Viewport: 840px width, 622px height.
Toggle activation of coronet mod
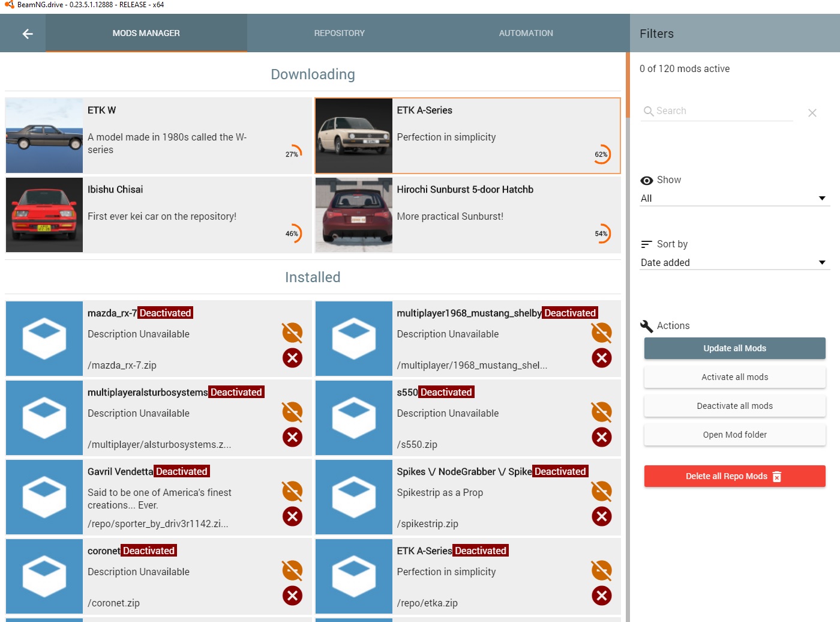pos(292,570)
